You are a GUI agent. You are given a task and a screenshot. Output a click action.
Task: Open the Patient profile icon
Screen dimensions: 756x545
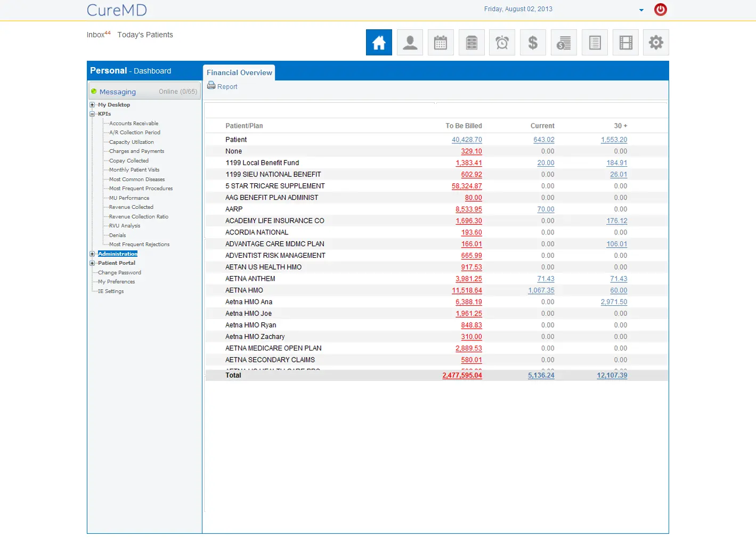click(410, 43)
